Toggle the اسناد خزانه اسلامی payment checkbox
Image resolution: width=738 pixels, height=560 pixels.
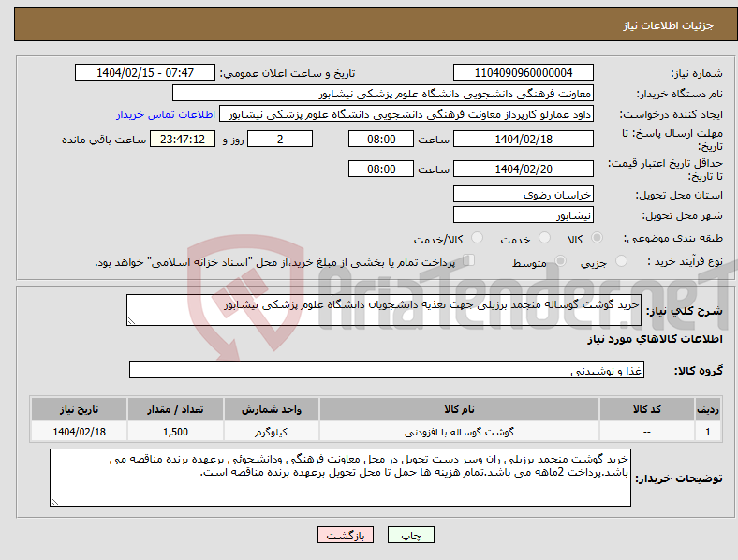click(469, 260)
